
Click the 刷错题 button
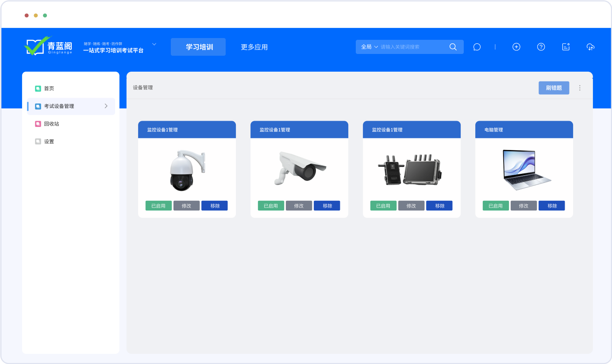point(554,88)
